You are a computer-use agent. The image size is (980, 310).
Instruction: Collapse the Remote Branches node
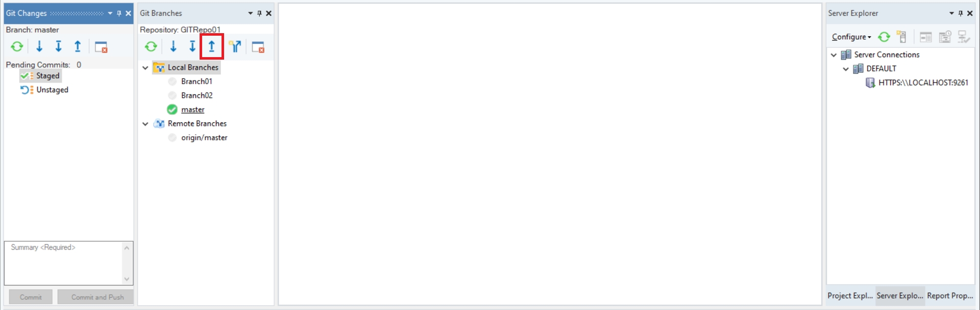click(145, 124)
